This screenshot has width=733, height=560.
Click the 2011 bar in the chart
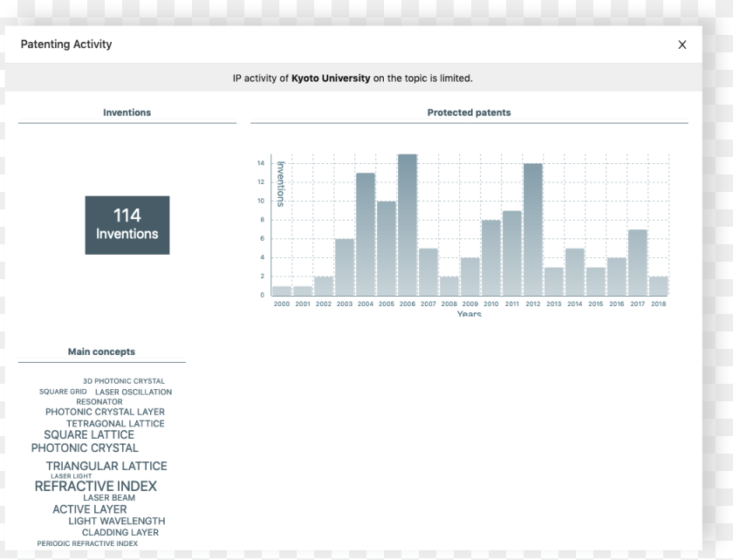[x=512, y=253]
